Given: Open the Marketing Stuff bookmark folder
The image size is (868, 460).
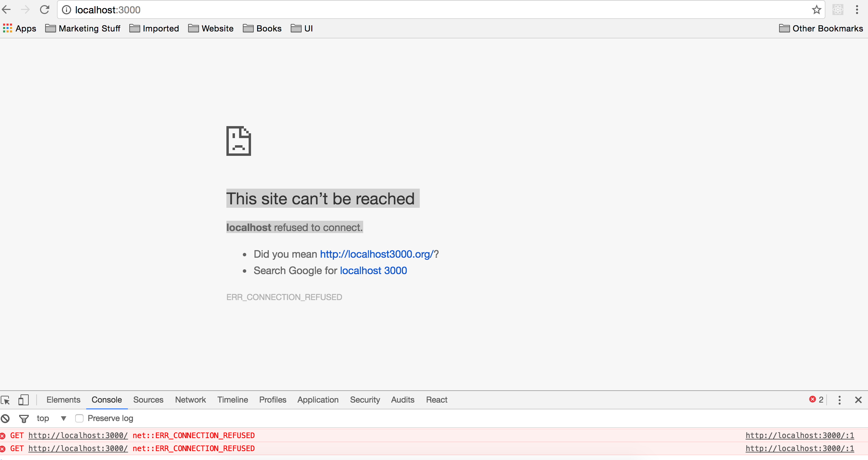Looking at the screenshot, I should click(x=83, y=28).
